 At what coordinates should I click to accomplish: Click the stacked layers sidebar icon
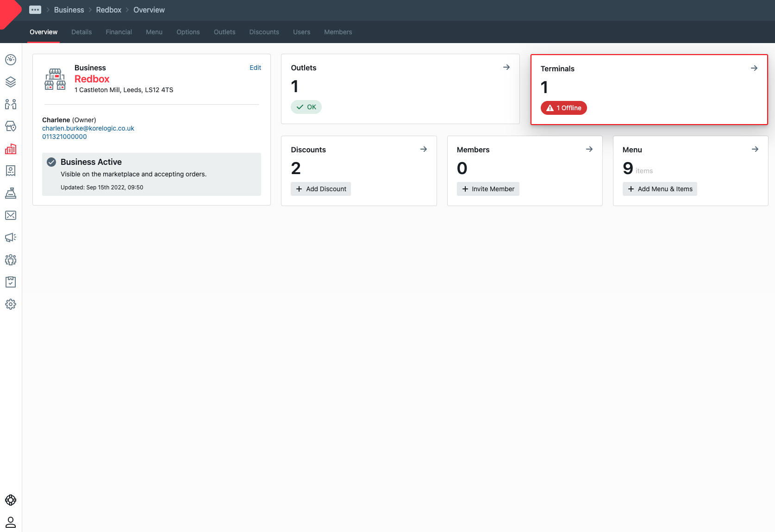(11, 82)
